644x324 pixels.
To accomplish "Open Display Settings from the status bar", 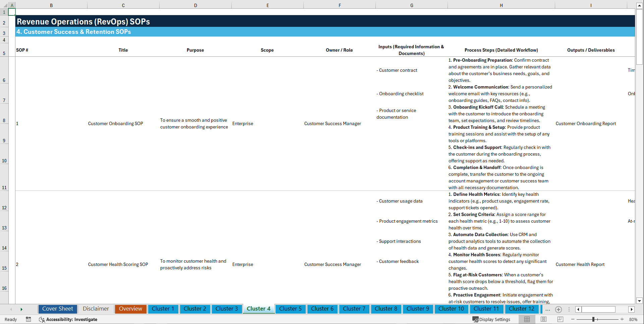I will pos(491,319).
